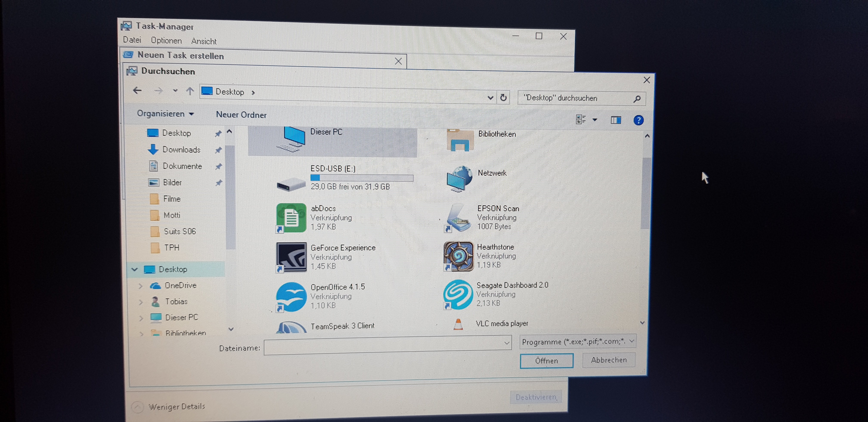Select the GeForce Experience shortcut icon
868x422 pixels.
point(291,257)
